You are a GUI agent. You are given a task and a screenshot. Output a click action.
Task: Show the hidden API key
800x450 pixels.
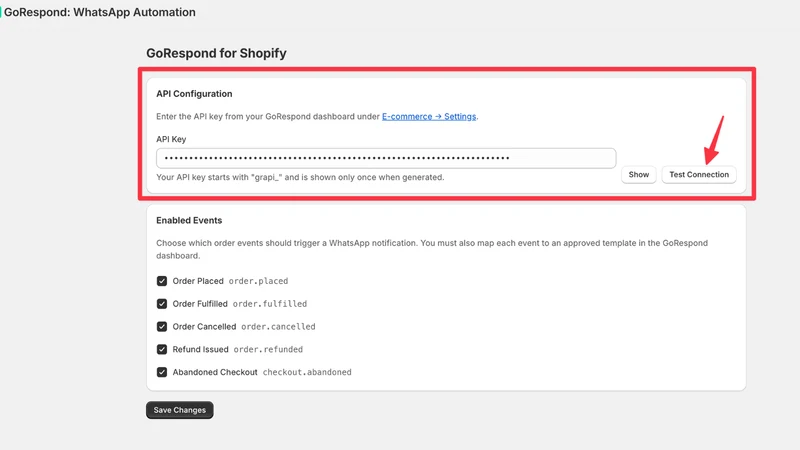[x=638, y=174]
